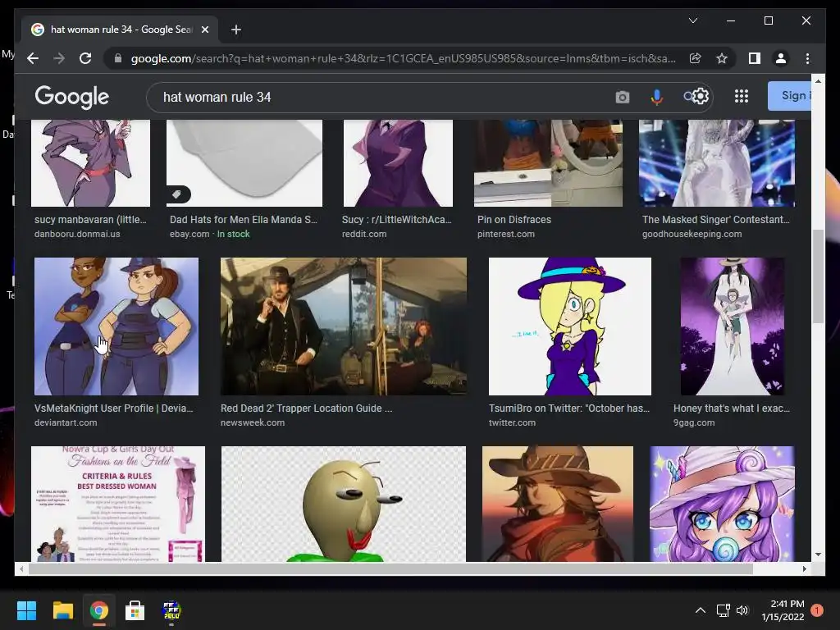Click the horizontal scrollbar right arrow
Viewport: 840px width, 630px height.
point(804,569)
